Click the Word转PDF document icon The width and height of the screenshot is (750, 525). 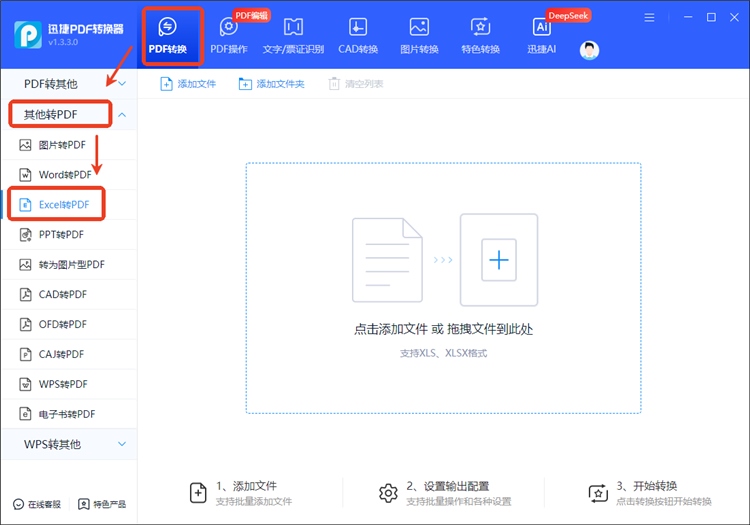(25, 175)
